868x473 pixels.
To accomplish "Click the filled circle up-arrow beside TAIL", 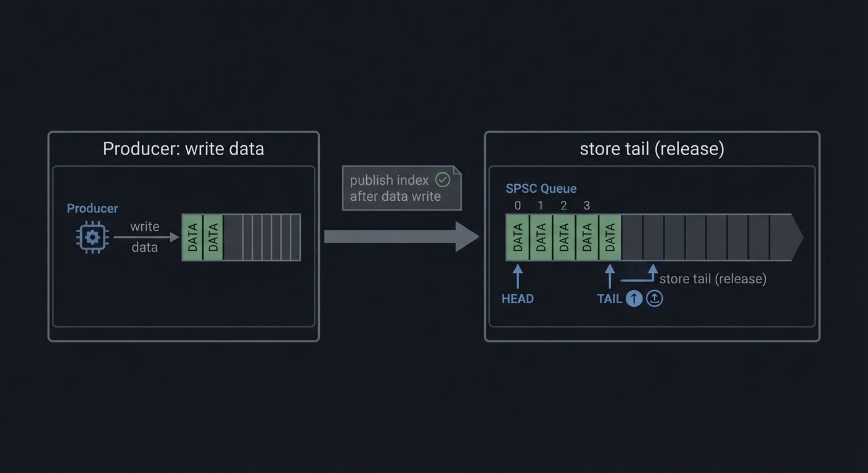I will pos(634,298).
